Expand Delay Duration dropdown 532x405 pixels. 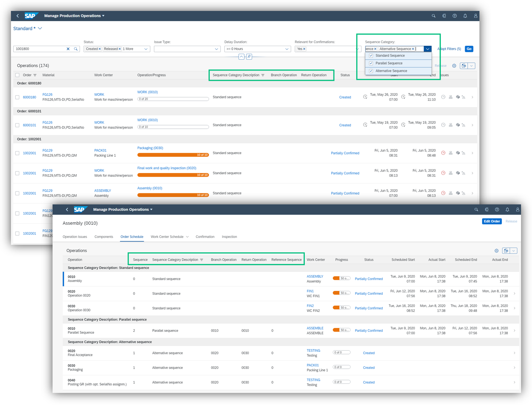(x=287, y=49)
